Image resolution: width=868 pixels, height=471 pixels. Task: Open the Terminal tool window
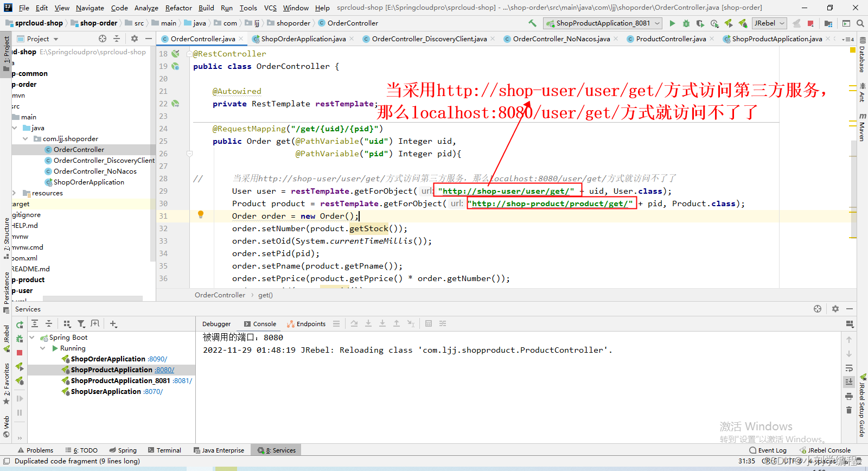(x=164, y=450)
